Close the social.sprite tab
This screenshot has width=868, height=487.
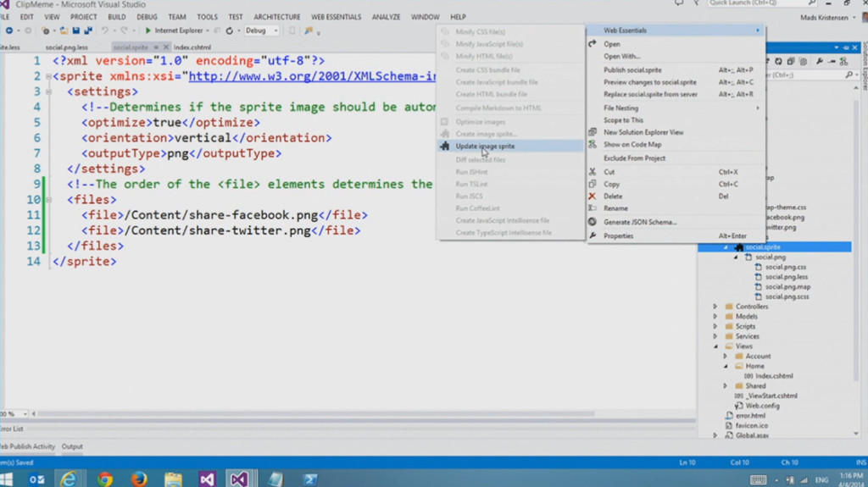tap(165, 47)
